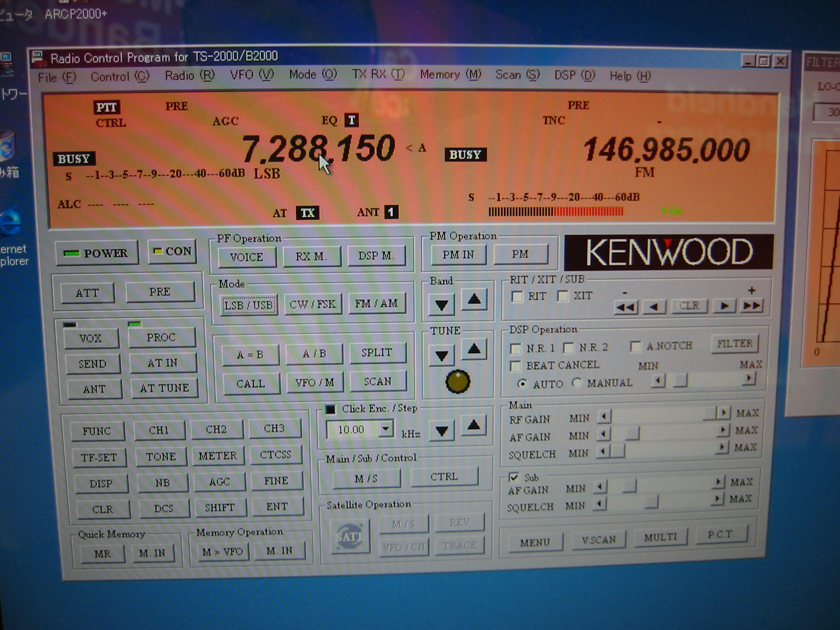This screenshot has width=840, height=630.
Task: Click the Main AF GAIN right arrow
Action: pyautogui.click(x=723, y=430)
